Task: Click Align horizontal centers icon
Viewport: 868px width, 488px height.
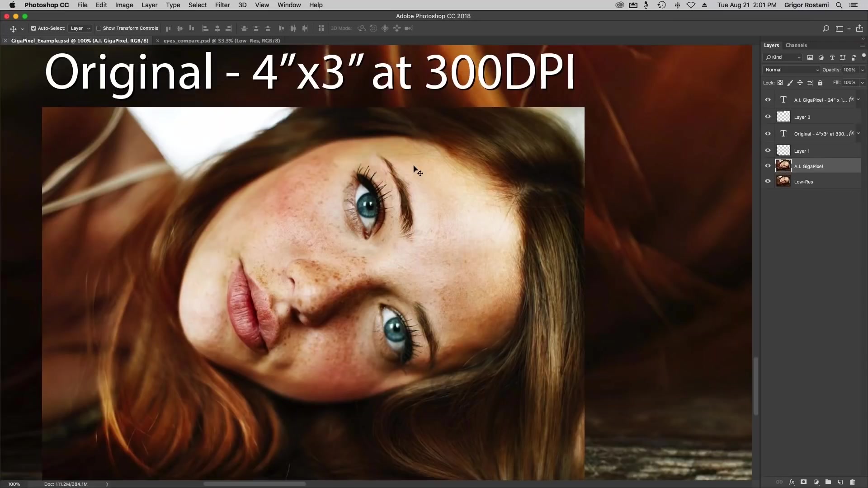Action: pos(217,28)
